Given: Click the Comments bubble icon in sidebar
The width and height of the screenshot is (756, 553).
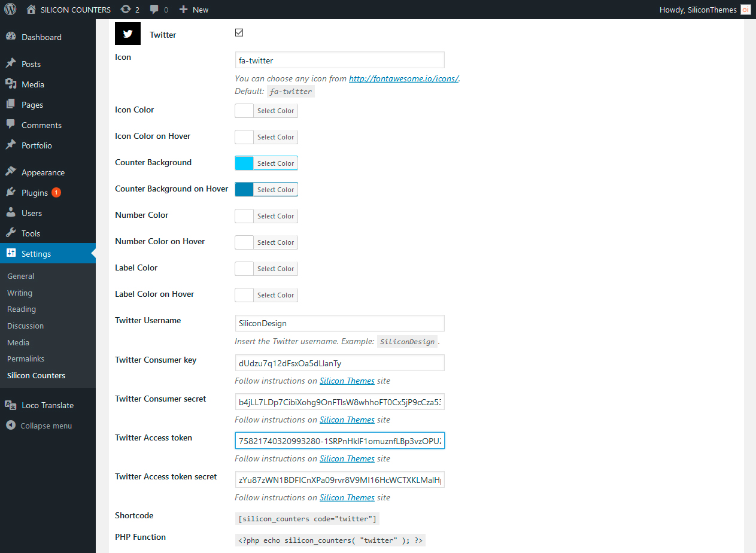Looking at the screenshot, I should [11, 124].
